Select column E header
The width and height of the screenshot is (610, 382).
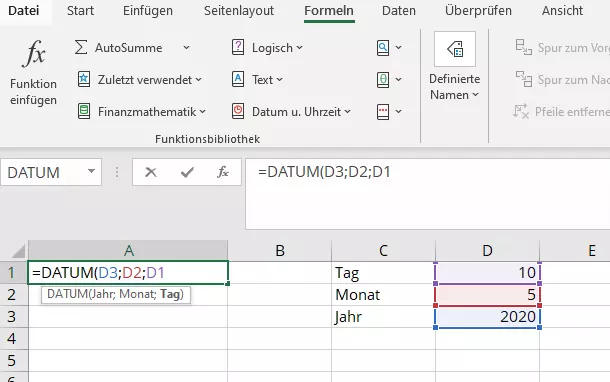pos(575,251)
